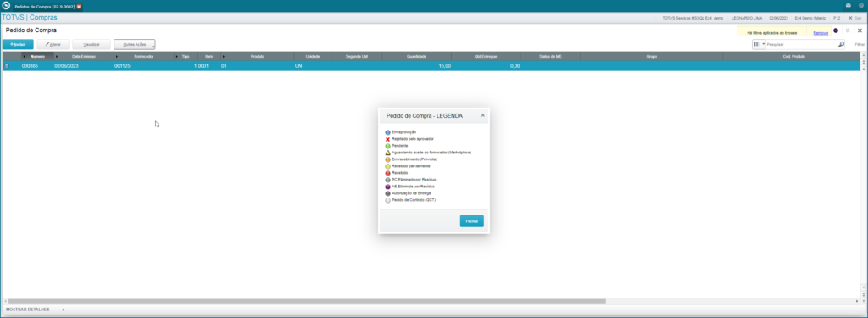Click the red X Rejeitado pelo aprovador icon
This screenshot has width=868, height=318.
pos(387,139)
